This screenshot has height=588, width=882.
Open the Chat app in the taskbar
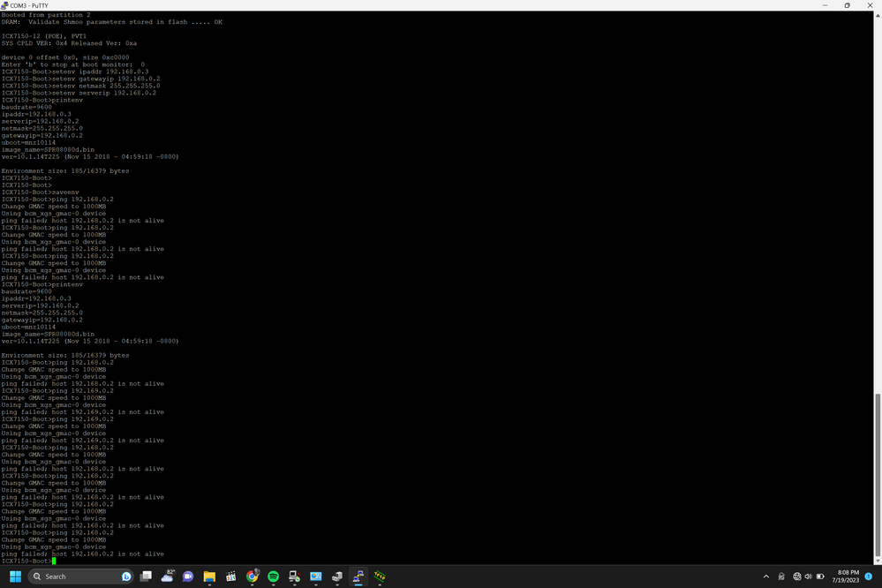pyautogui.click(x=188, y=577)
